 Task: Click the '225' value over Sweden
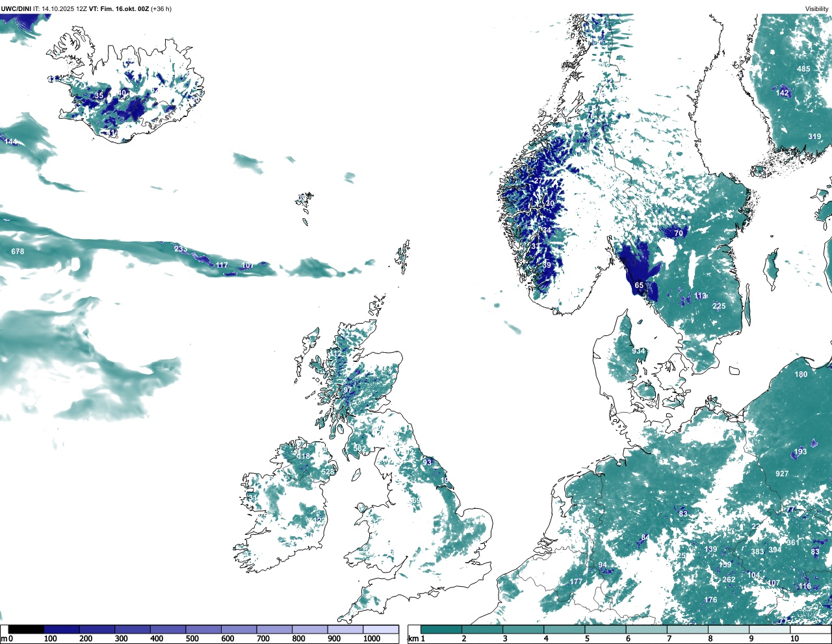718,306
